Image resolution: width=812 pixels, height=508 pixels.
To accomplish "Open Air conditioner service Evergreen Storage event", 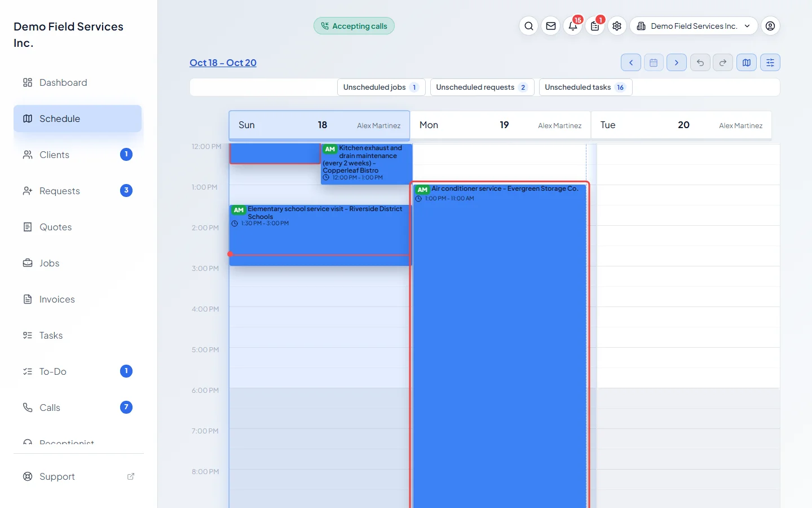I will (500, 344).
